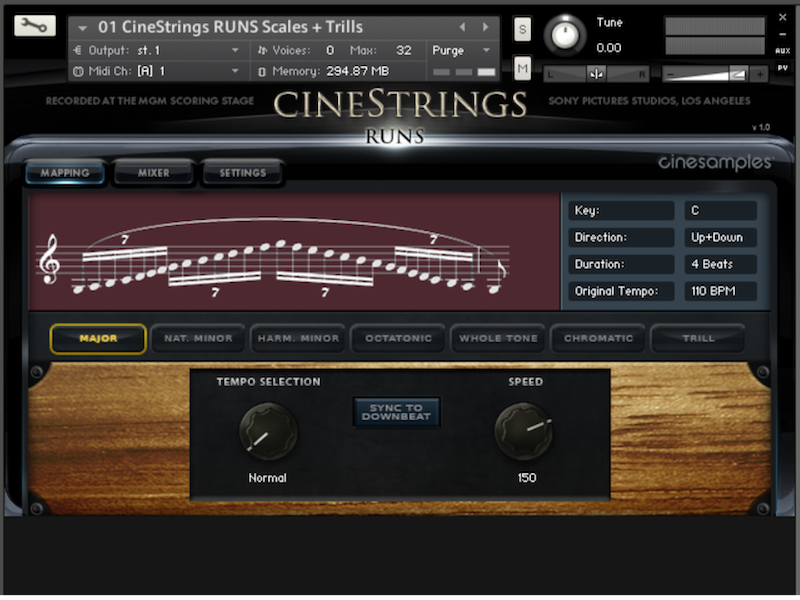Image resolution: width=800 pixels, height=600 pixels.
Task: Open the Midi Ch dropdown
Action: coord(156,71)
